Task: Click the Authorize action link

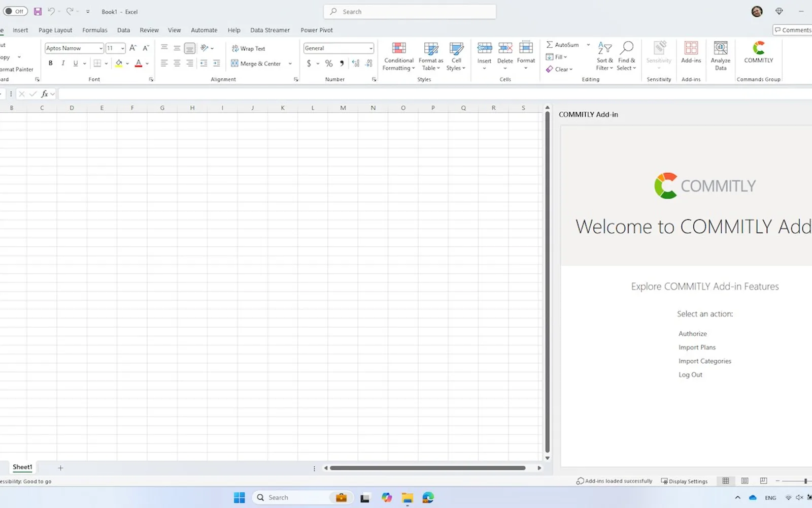Action: [x=693, y=334]
